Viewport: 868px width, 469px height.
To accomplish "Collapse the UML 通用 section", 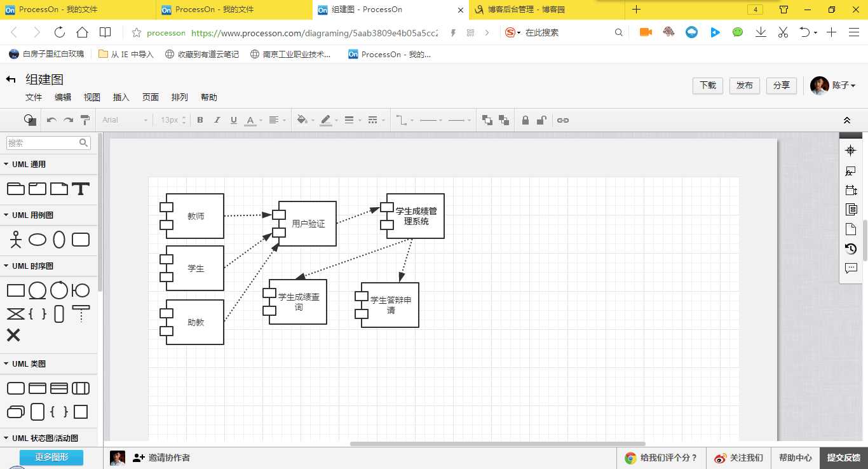I will click(x=6, y=165).
